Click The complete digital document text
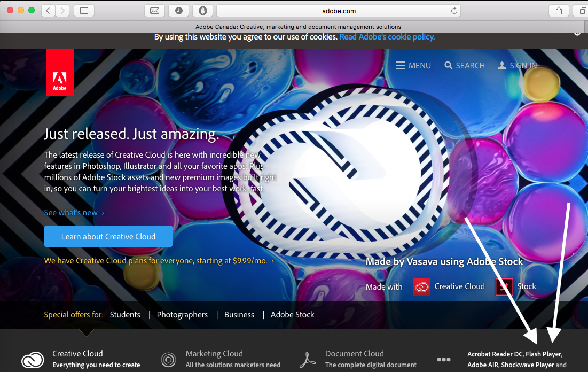The width and height of the screenshot is (588, 372). (371, 365)
